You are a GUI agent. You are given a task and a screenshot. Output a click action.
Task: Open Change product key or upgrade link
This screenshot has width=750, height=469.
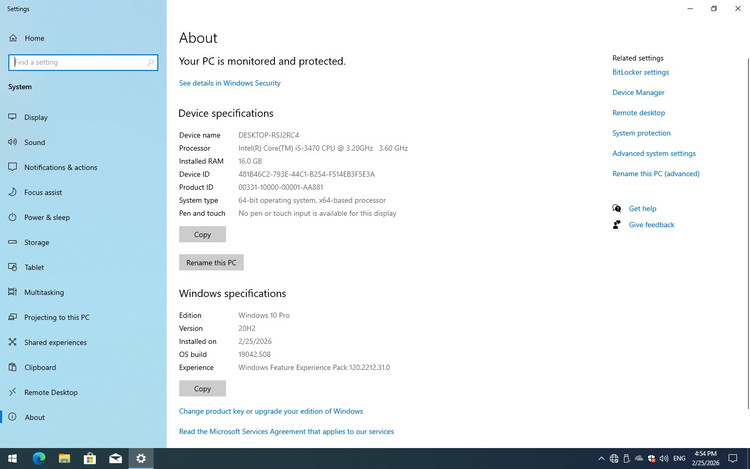coord(271,411)
